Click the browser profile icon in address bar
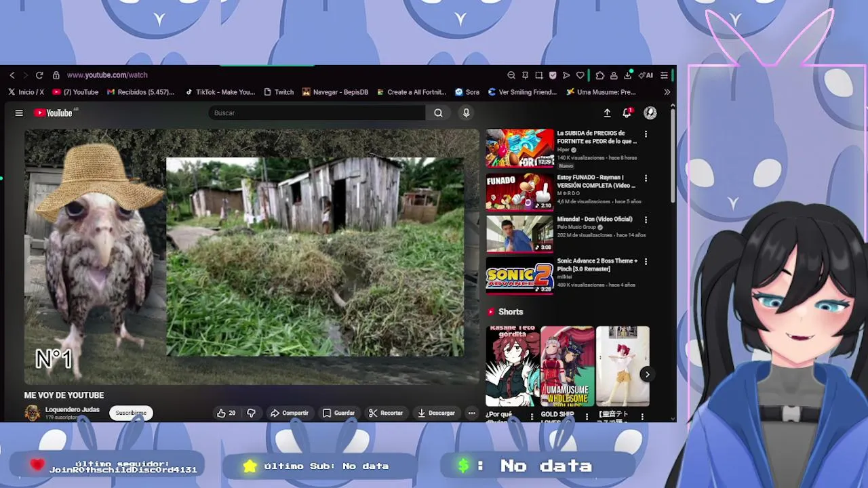The height and width of the screenshot is (488, 868). pos(614,75)
